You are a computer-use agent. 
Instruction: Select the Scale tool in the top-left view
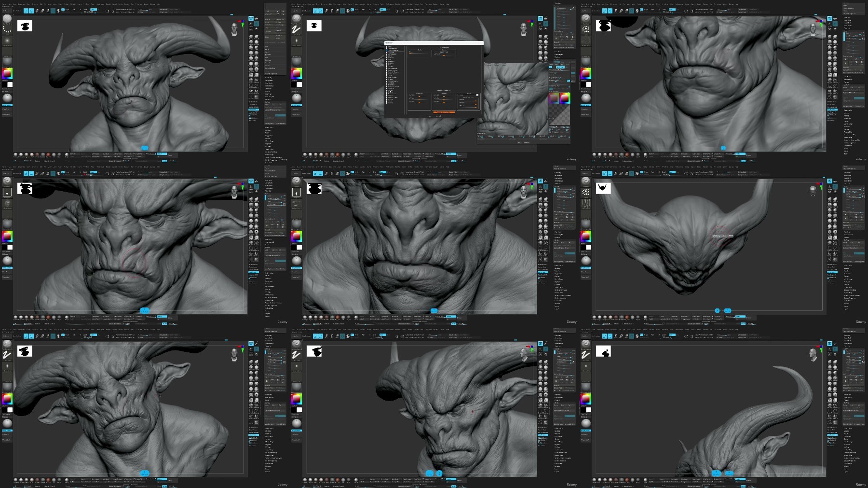click(x=43, y=11)
